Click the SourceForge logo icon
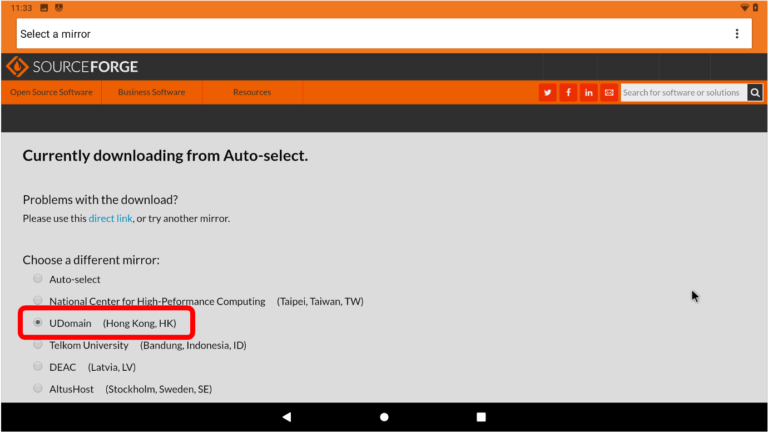Image resolution: width=768 pixels, height=432 pixels. pos(17,67)
